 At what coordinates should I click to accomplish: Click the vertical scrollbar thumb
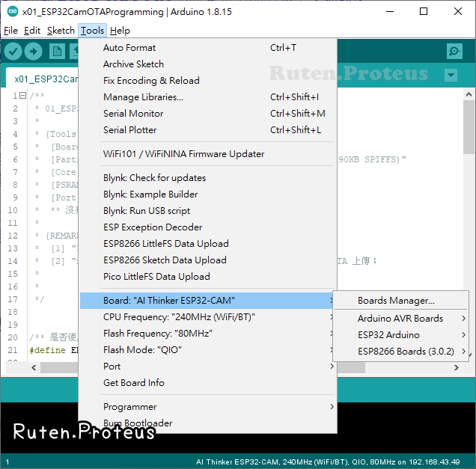click(x=469, y=127)
